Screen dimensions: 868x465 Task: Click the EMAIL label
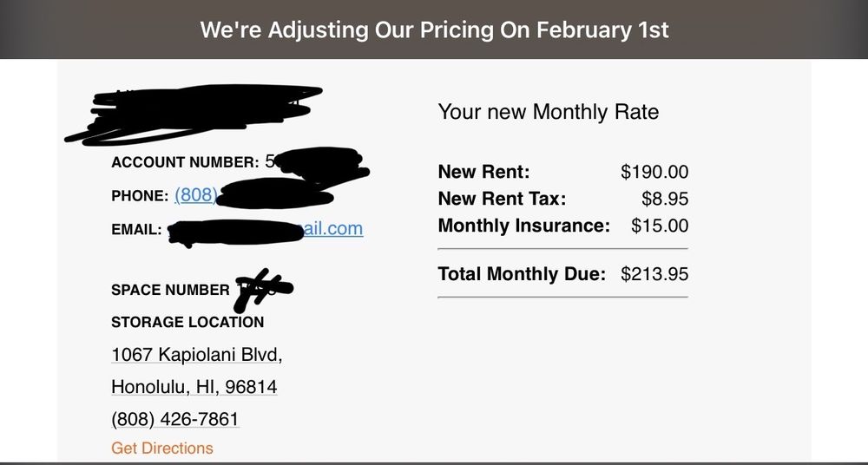coord(136,230)
